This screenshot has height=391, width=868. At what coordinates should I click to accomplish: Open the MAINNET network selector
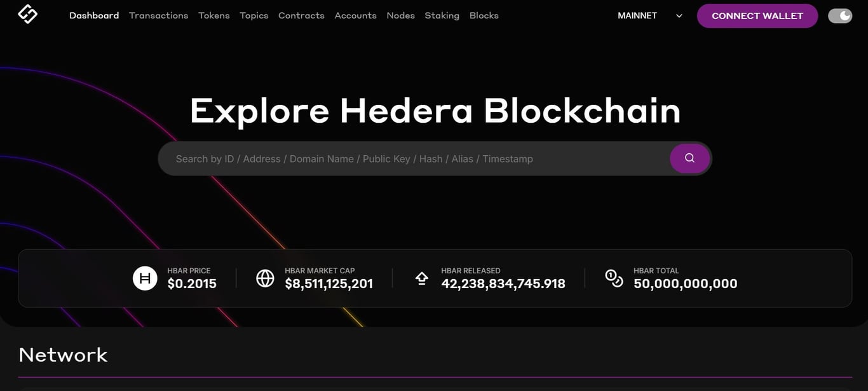pos(637,15)
